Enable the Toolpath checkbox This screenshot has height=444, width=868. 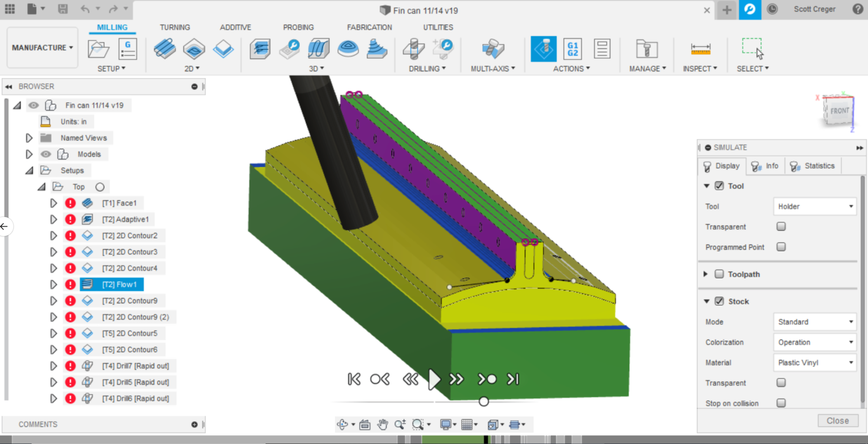[x=719, y=274]
